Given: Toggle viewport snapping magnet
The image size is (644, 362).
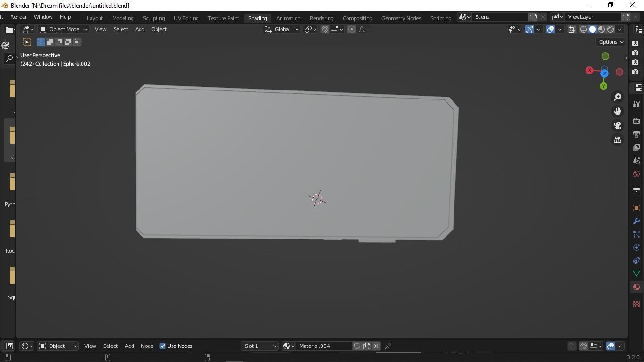Looking at the screenshot, I should (x=325, y=29).
